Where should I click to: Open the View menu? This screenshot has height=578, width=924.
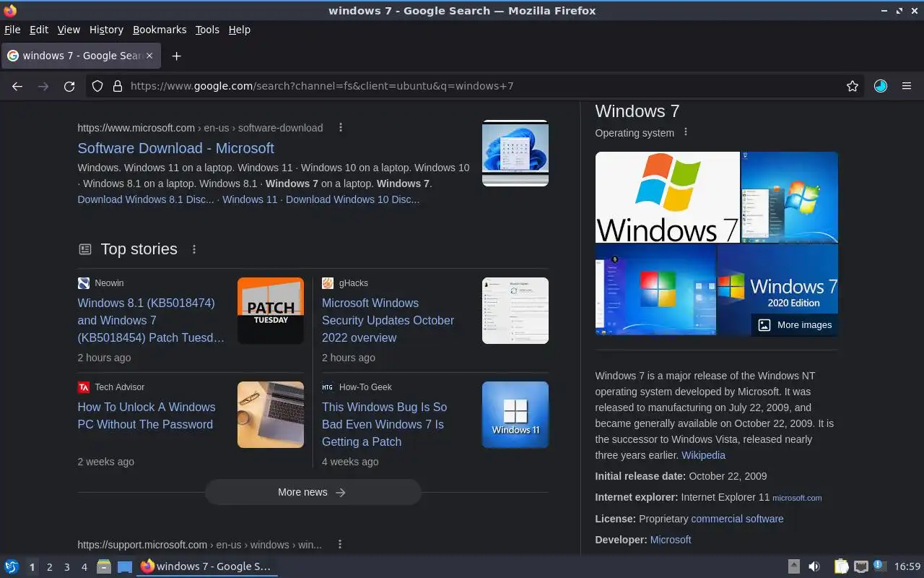(69, 30)
